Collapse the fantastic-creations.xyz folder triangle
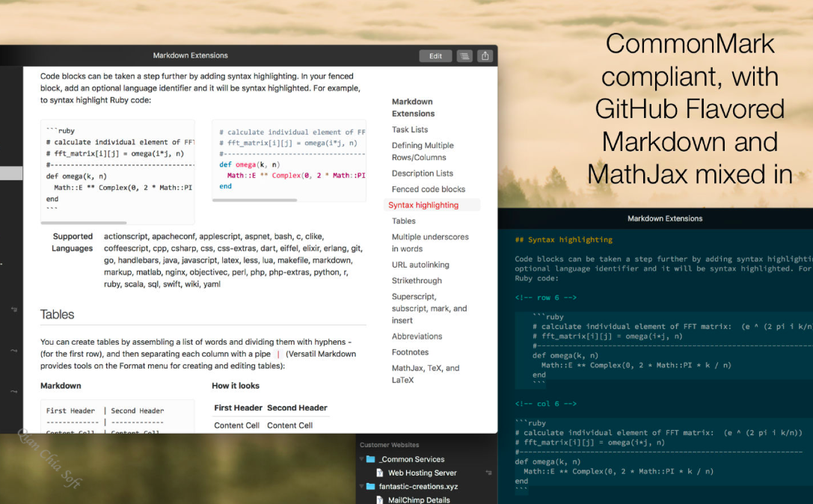This screenshot has width=813, height=504. (x=361, y=486)
